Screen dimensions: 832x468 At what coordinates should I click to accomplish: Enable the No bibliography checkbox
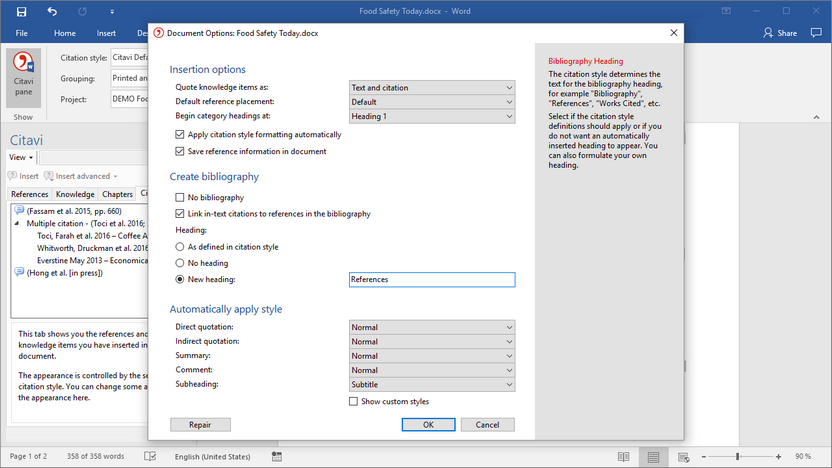coord(179,197)
